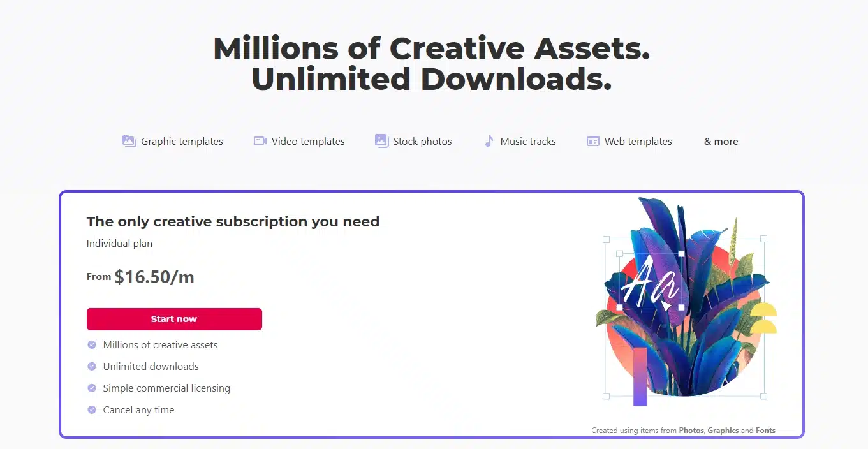Click the Stock photos image icon
868x449 pixels.
pos(382,142)
